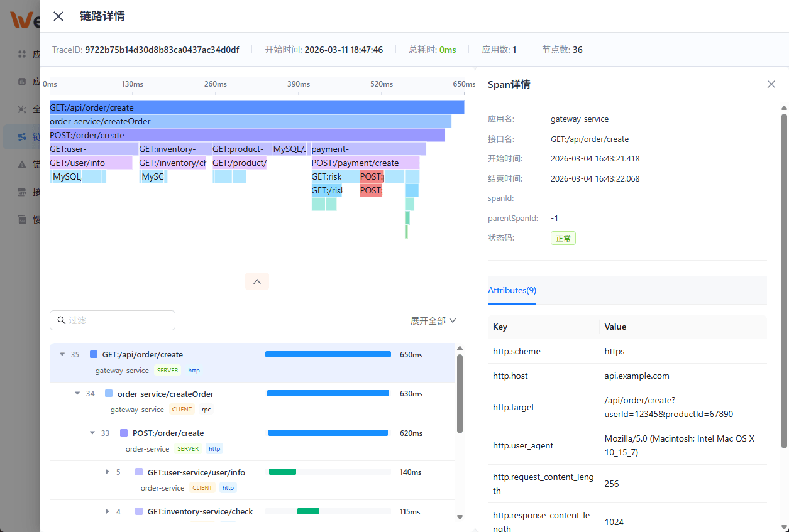Image resolution: width=789 pixels, height=532 pixels.
Task: Click the SQL icon in the sidebar
Action: coord(22,220)
